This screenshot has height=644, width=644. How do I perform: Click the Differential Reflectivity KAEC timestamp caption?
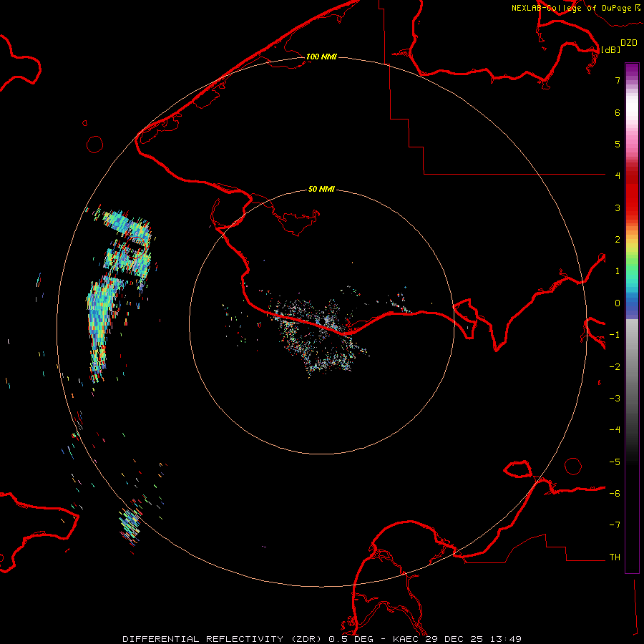coord(322,639)
